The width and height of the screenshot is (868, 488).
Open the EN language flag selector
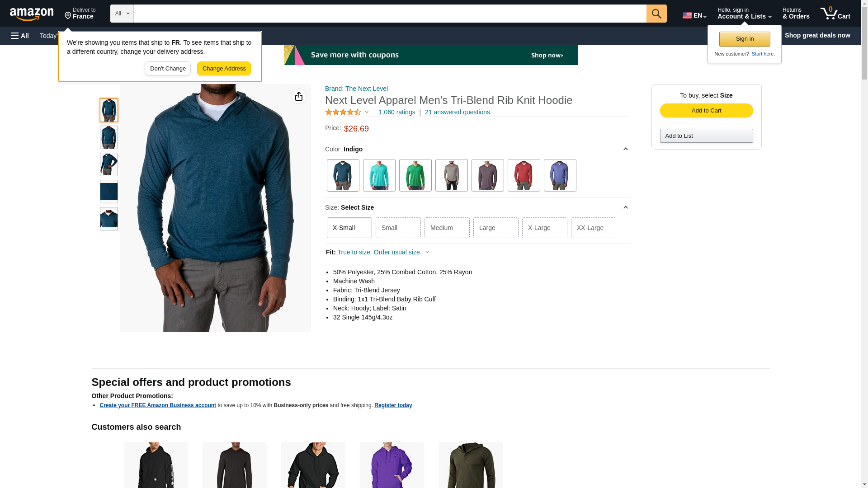pyautogui.click(x=694, y=15)
